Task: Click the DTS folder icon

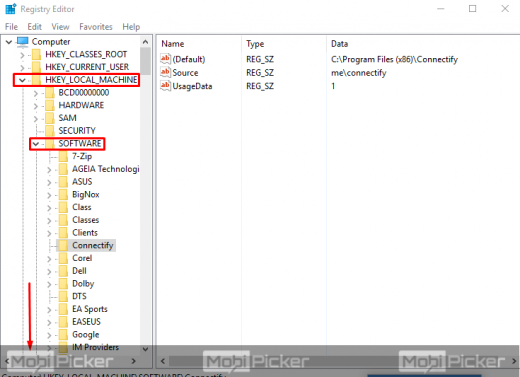Action: coord(63,296)
